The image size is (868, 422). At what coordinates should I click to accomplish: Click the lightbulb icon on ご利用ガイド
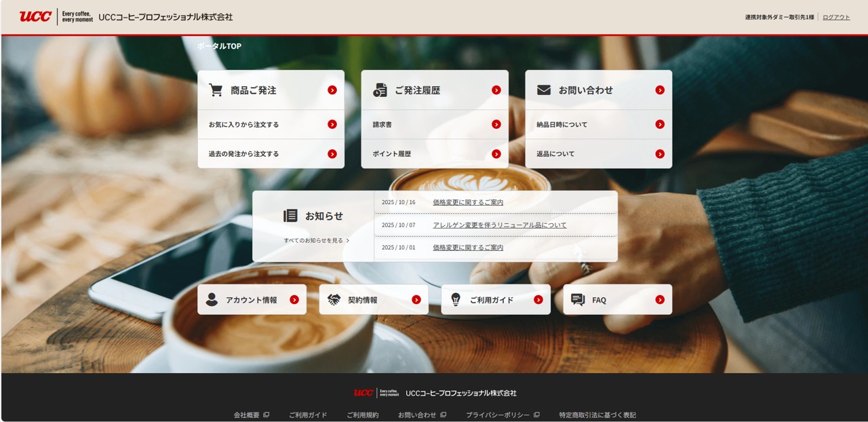click(x=456, y=299)
